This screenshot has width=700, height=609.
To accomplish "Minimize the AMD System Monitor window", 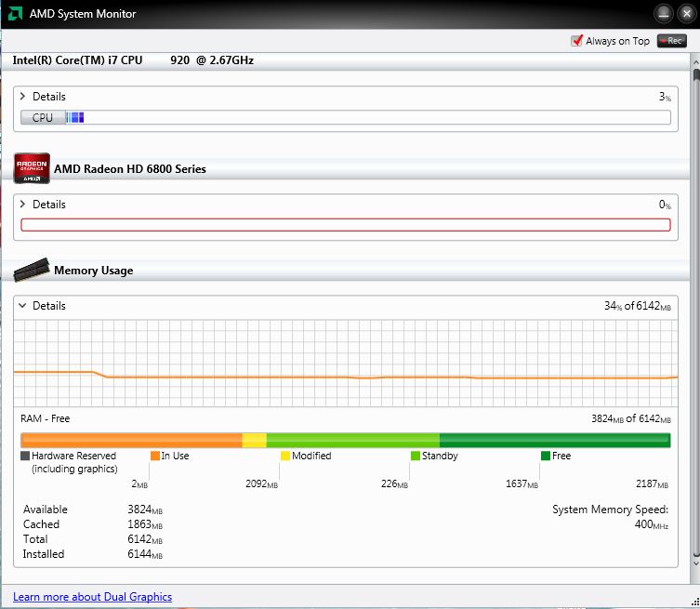I will point(664,14).
